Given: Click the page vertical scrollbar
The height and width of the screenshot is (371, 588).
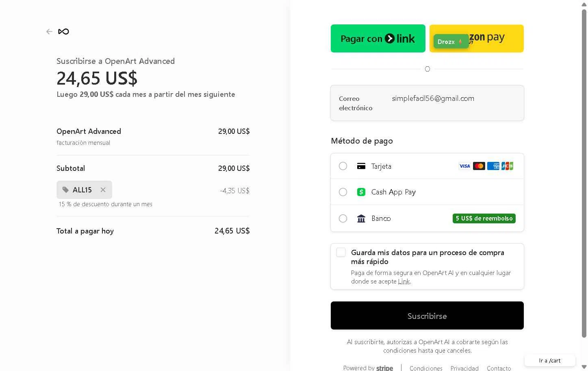Looking at the screenshot, I should [x=584, y=173].
